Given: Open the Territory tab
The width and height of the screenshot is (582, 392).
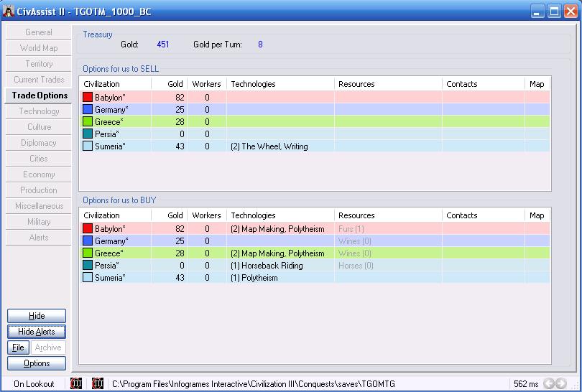Looking at the screenshot, I should pyautogui.click(x=39, y=64).
